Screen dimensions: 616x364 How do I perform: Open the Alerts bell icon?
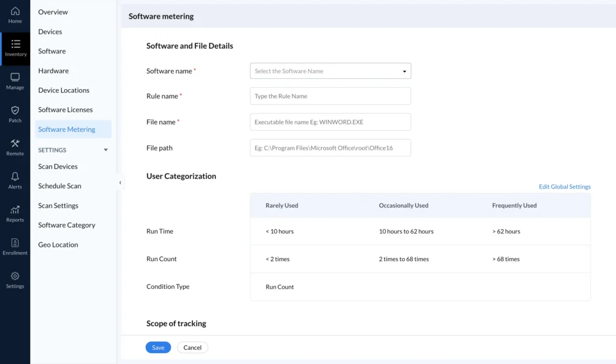click(15, 176)
